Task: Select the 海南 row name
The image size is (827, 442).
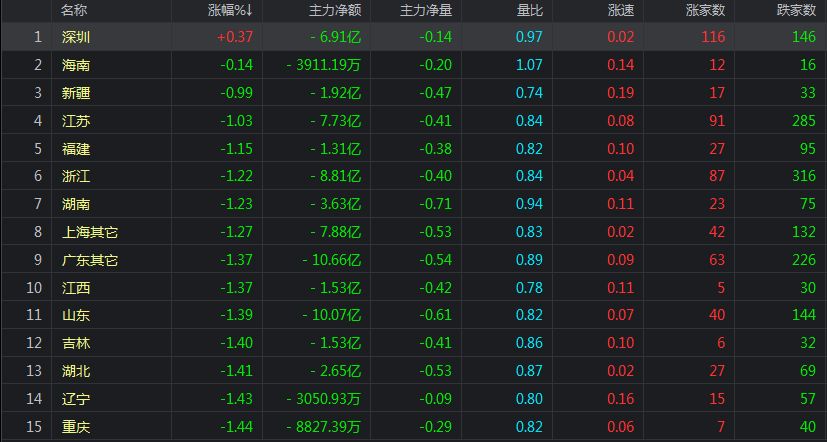Action: (76, 65)
